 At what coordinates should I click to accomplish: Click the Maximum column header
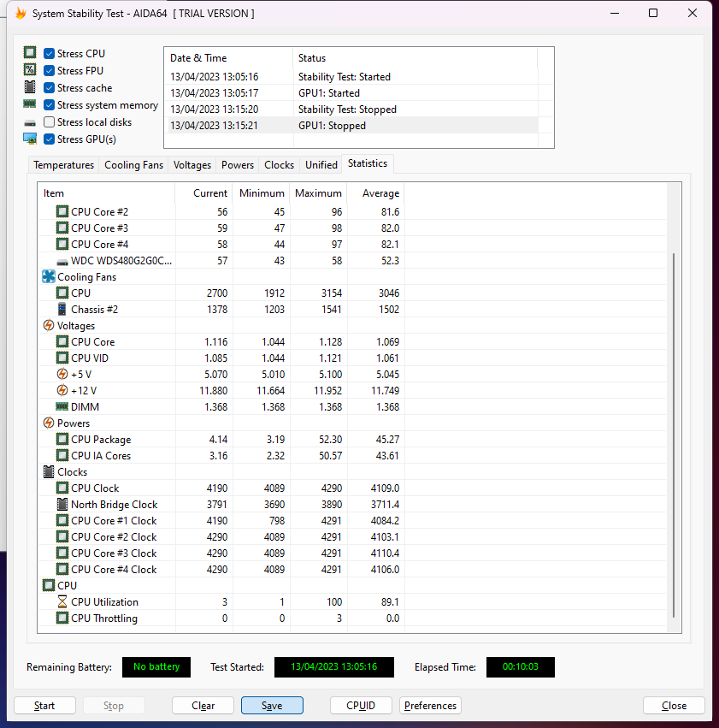pos(318,193)
